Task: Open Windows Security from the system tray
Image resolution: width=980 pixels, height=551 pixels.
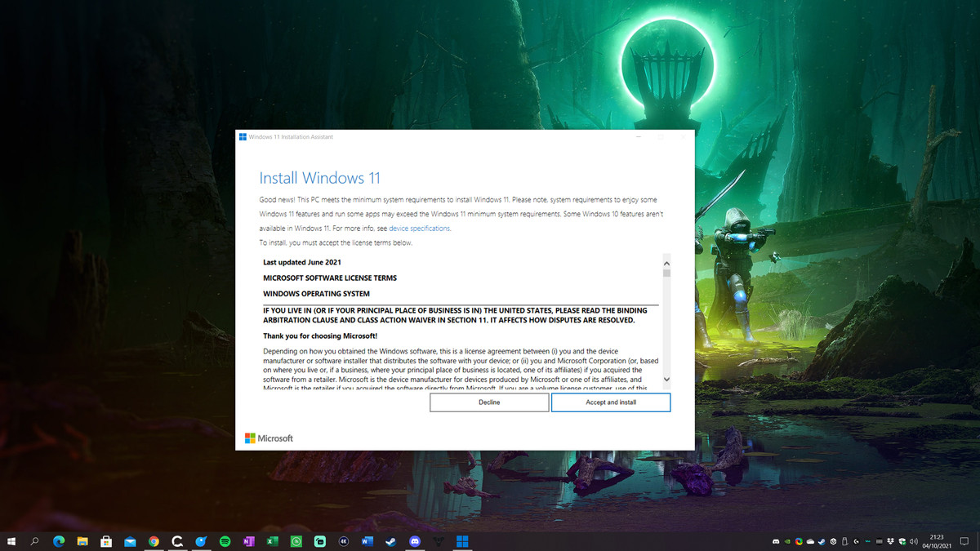Action: pos(902,541)
